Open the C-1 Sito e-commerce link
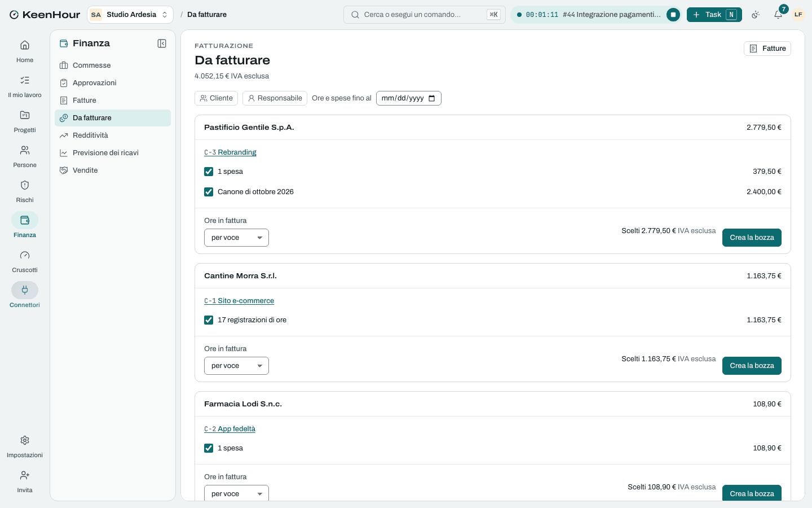 239,301
